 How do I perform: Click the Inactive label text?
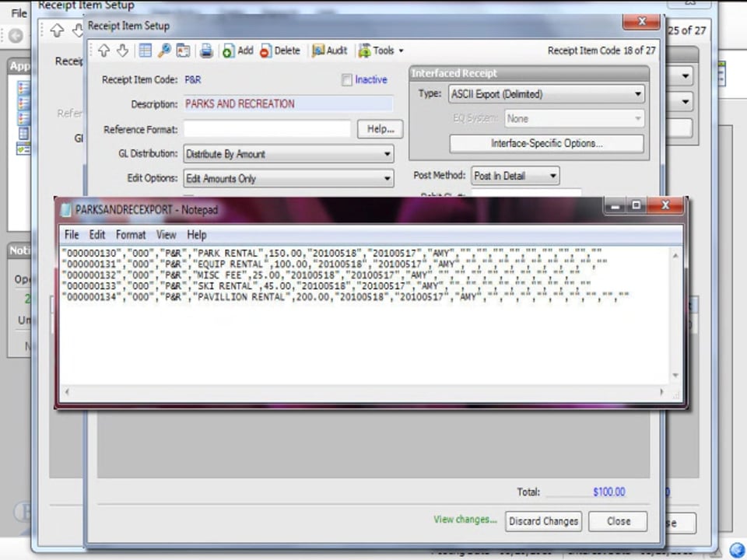tap(370, 80)
